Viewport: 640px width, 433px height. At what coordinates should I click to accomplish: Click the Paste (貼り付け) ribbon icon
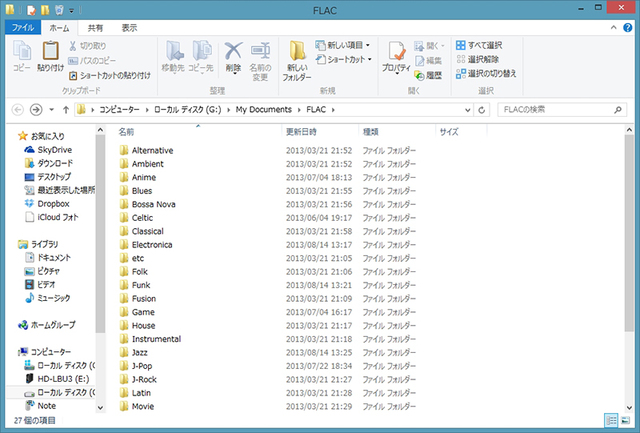[x=50, y=56]
